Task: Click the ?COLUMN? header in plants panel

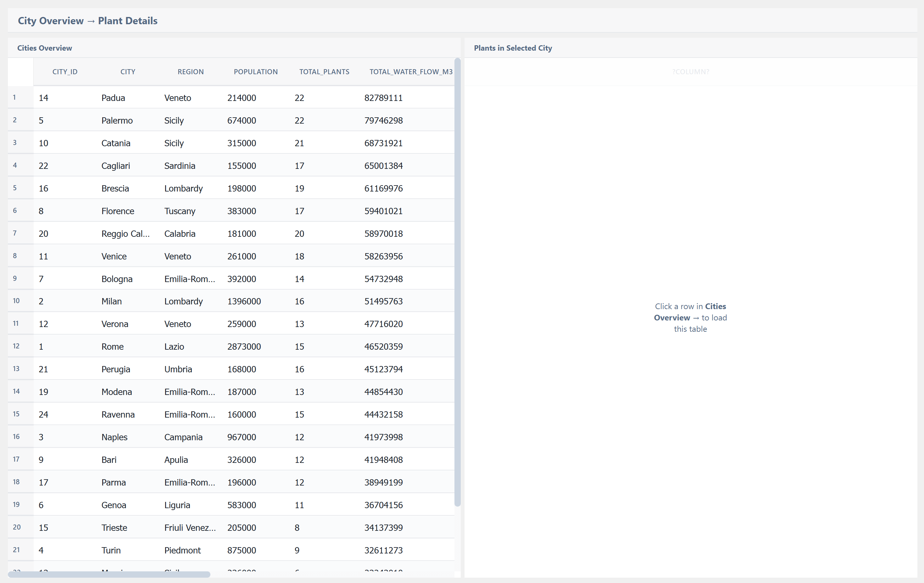Action: point(690,72)
